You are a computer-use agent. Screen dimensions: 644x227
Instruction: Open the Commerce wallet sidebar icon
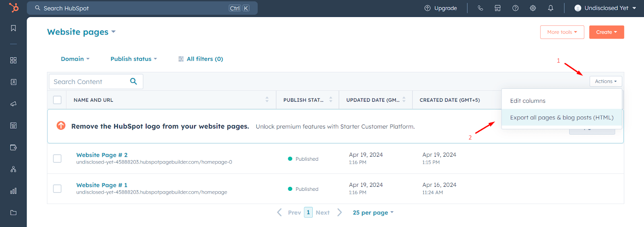(x=13, y=147)
